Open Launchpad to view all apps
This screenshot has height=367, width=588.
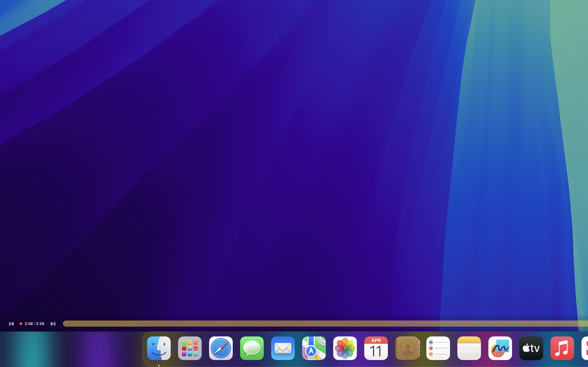tap(189, 348)
